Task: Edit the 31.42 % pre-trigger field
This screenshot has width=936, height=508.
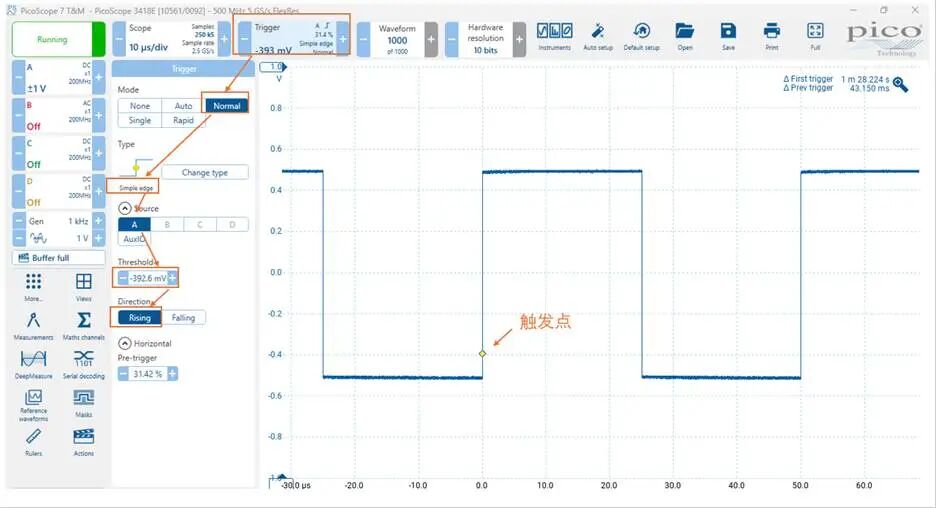Action: tap(148, 374)
